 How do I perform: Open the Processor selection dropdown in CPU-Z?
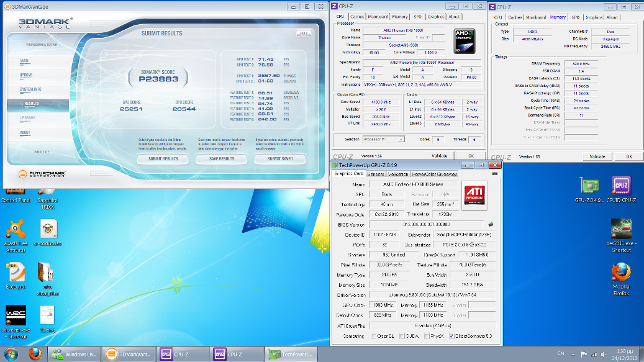tap(384, 140)
